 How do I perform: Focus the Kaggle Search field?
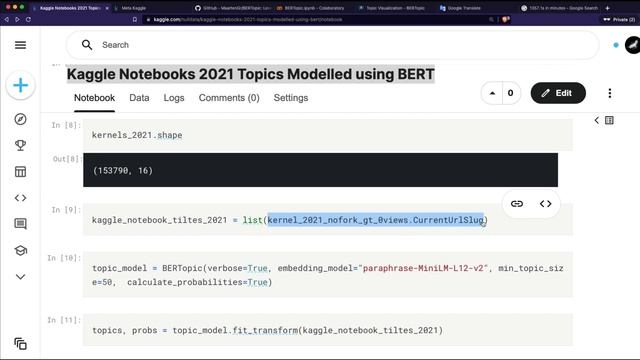333,45
